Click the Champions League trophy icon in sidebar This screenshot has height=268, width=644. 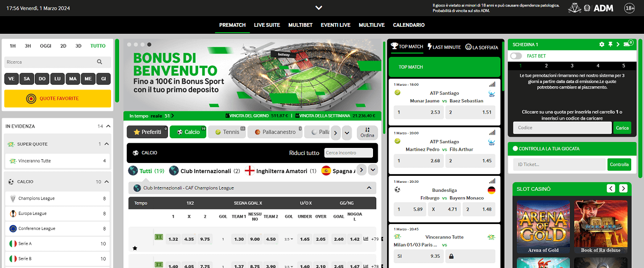pos(12,198)
